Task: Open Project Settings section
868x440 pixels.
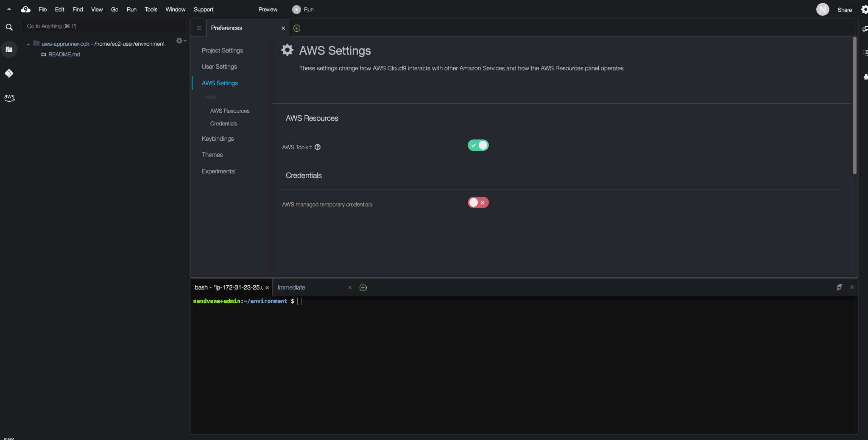Action: click(x=222, y=50)
